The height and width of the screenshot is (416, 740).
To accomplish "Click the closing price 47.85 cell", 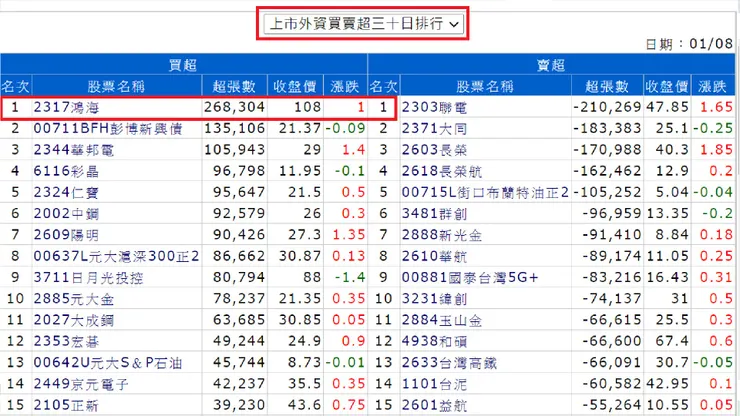I will click(667, 107).
